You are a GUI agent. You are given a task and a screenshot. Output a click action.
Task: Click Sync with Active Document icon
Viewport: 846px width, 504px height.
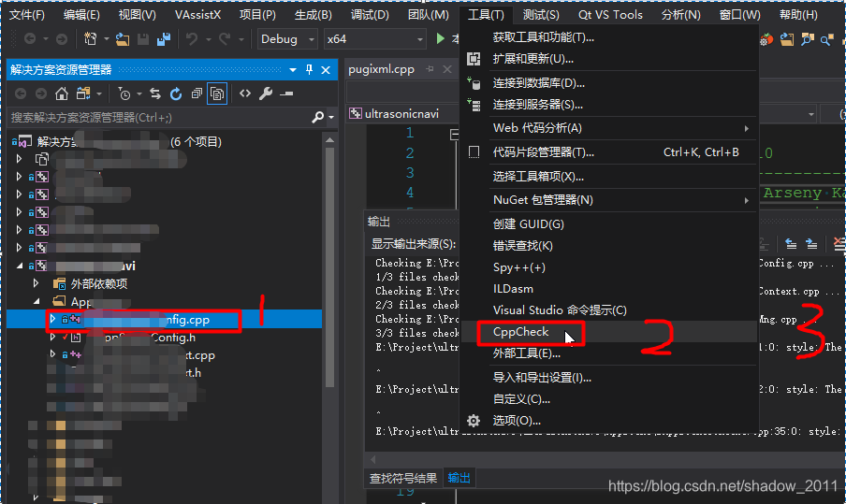[x=155, y=94]
